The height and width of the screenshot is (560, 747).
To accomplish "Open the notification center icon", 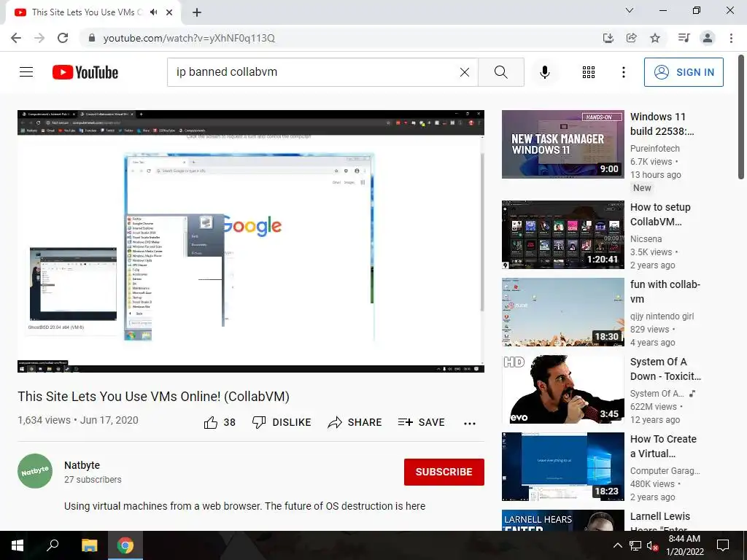I will tap(723, 545).
